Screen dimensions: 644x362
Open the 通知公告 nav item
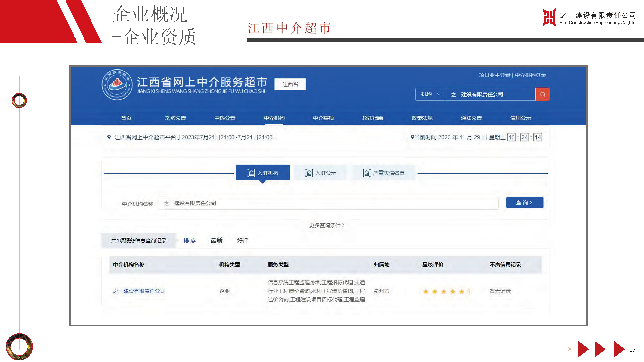tap(471, 118)
